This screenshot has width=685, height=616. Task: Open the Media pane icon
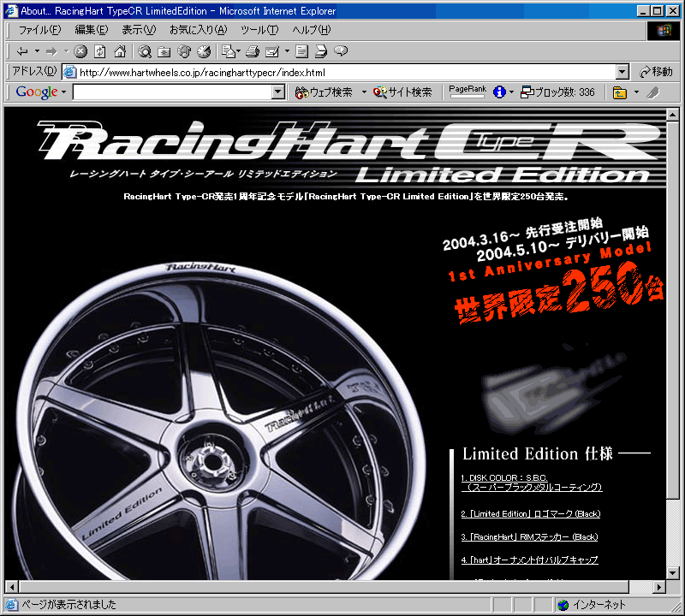pos(184,51)
